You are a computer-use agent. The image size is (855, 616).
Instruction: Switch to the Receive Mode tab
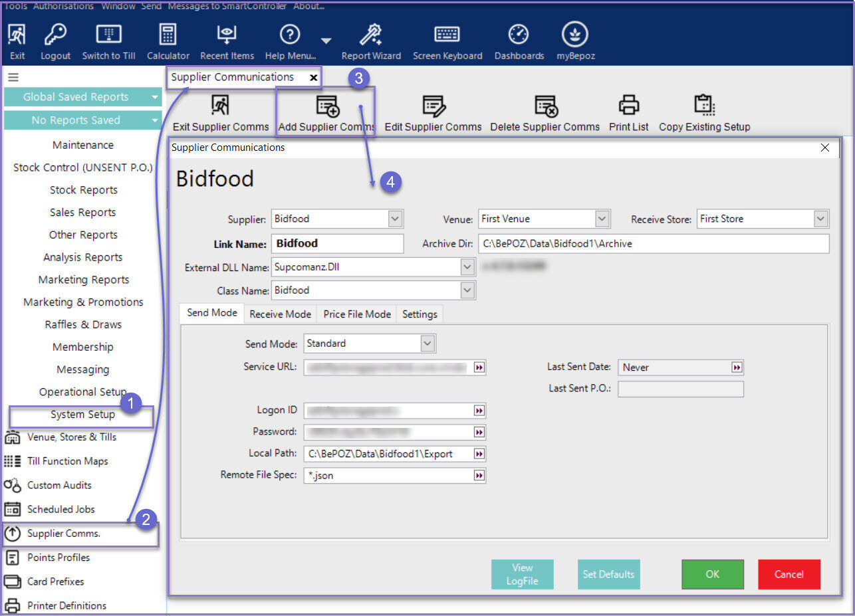(281, 314)
